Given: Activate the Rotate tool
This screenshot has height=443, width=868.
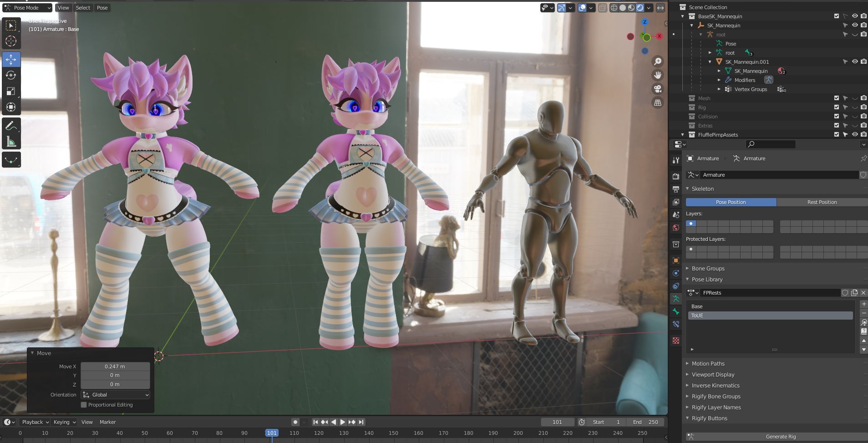Looking at the screenshot, I should [11, 75].
